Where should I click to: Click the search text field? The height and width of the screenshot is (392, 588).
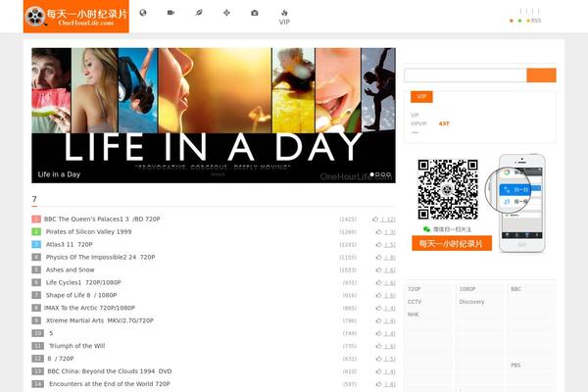pos(465,75)
